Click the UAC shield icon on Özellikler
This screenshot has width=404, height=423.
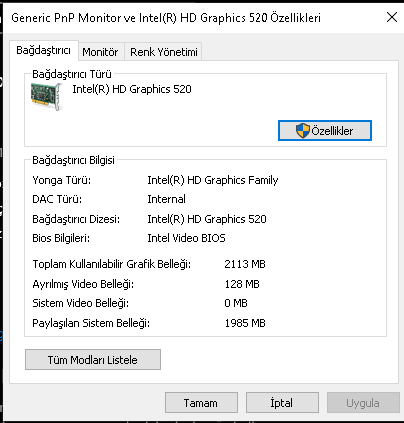(x=303, y=131)
